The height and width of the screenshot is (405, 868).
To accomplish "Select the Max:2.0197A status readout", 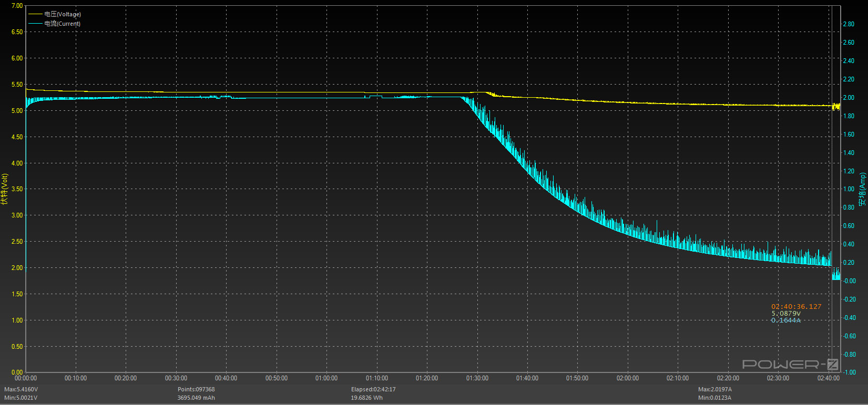I will (x=715, y=389).
